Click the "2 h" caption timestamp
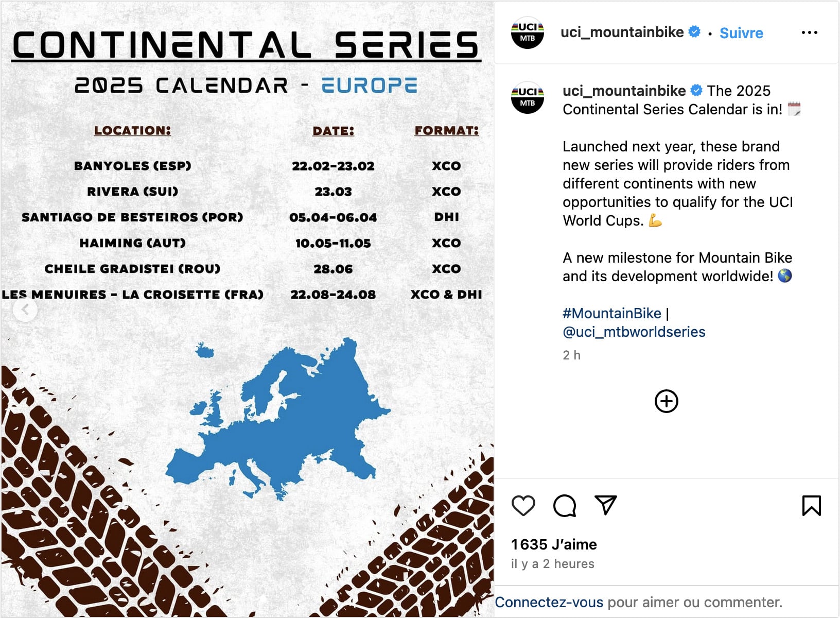 tap(571, 355)
